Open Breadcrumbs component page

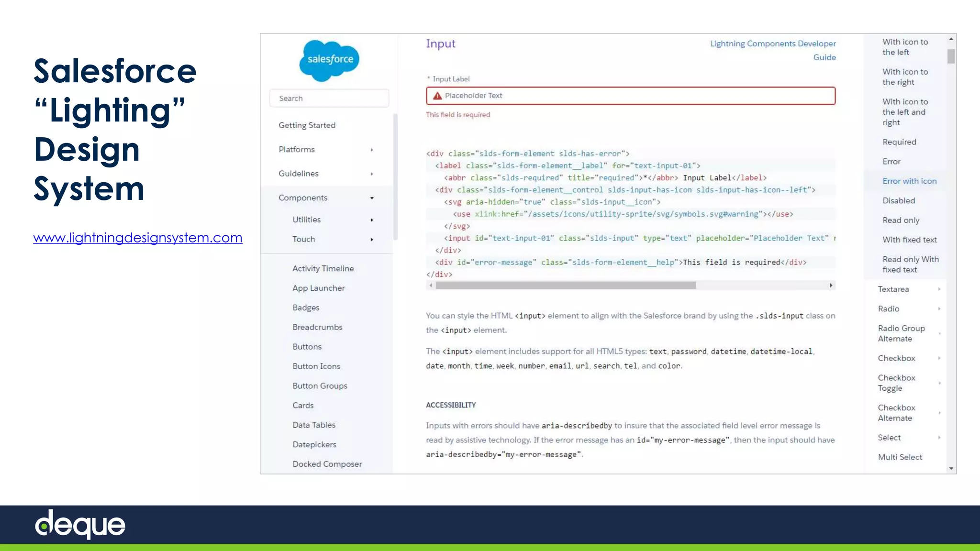coord(317,327)
